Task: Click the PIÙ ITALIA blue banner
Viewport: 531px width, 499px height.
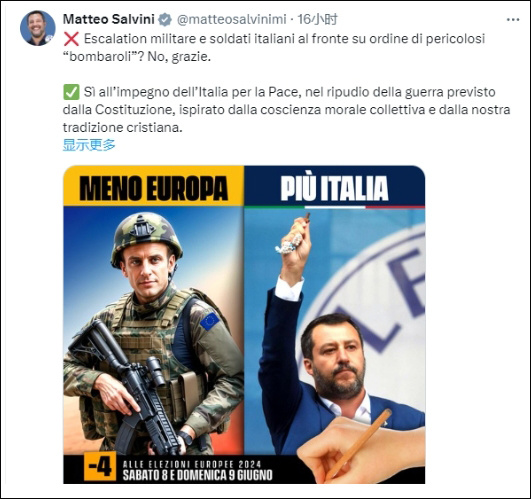Action: [335, 186]
